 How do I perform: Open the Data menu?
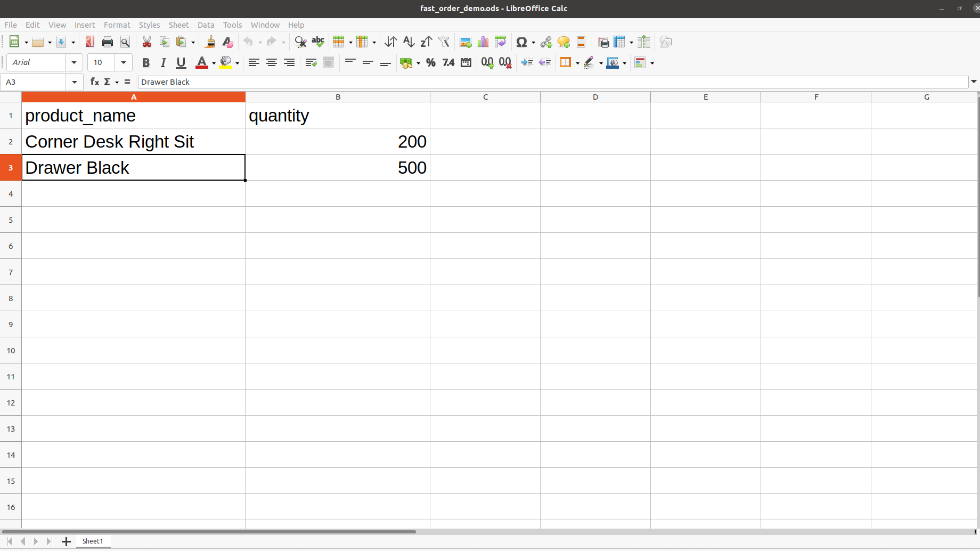point(206,25)
